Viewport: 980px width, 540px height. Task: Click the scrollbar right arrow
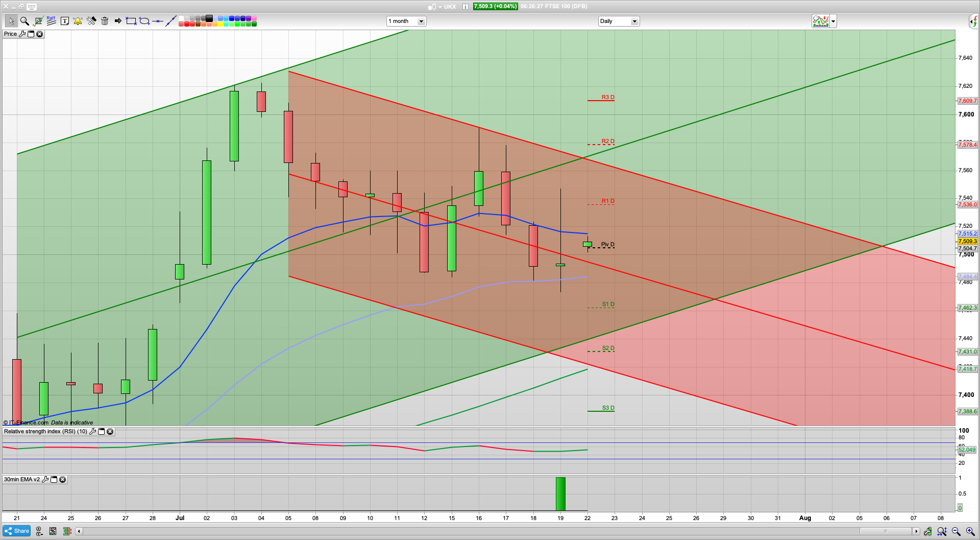pyautogui.click(x=916, y=531)
